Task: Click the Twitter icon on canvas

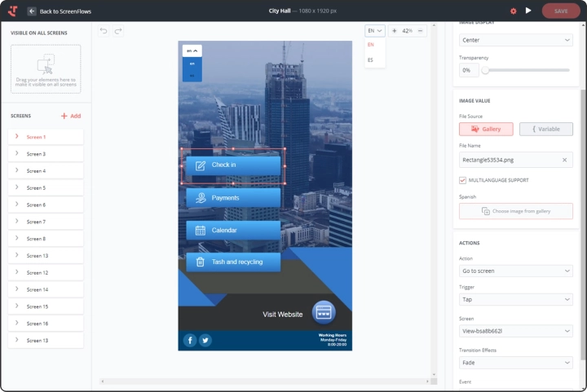Action: 205,340
